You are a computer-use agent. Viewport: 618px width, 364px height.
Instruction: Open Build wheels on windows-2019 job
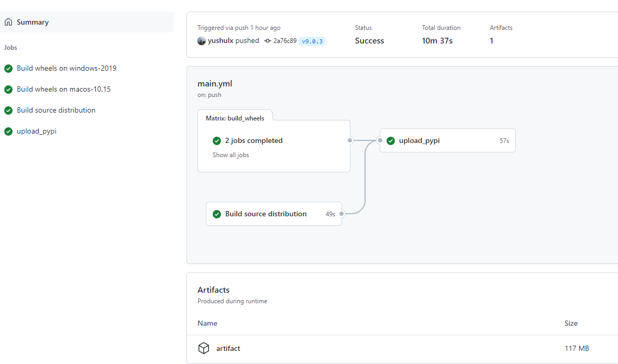67,69
